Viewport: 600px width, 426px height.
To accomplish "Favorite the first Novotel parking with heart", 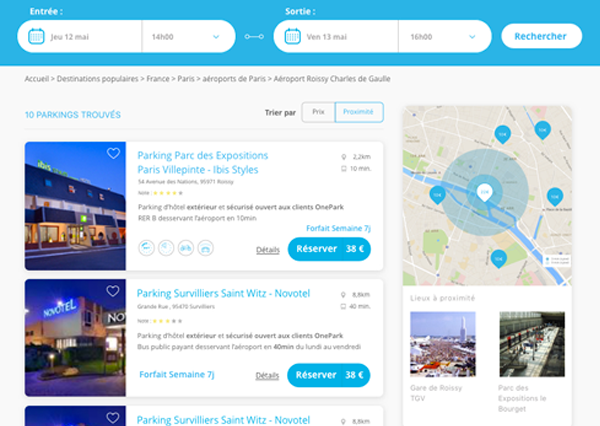I will pyautogui.click(x=113, y=291).
